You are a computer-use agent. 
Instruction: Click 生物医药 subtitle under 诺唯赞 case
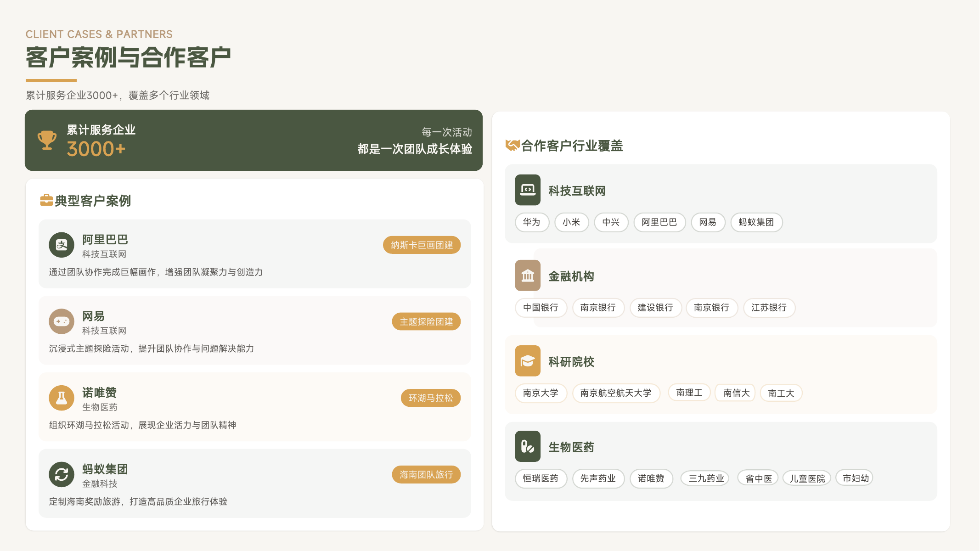pyautogui.click(x=100, y=407)
